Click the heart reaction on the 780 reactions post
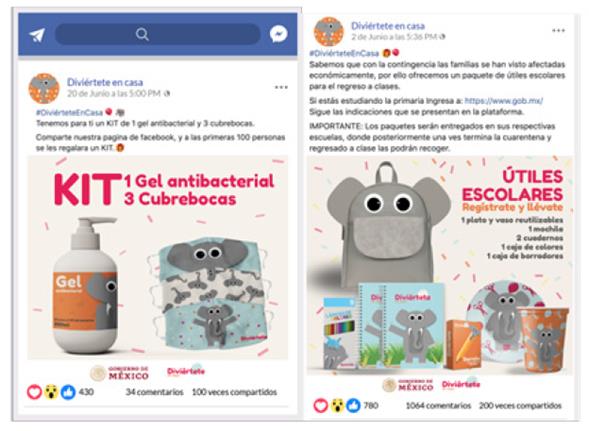The width and height of the screenshot is (589, 431). 321,405
